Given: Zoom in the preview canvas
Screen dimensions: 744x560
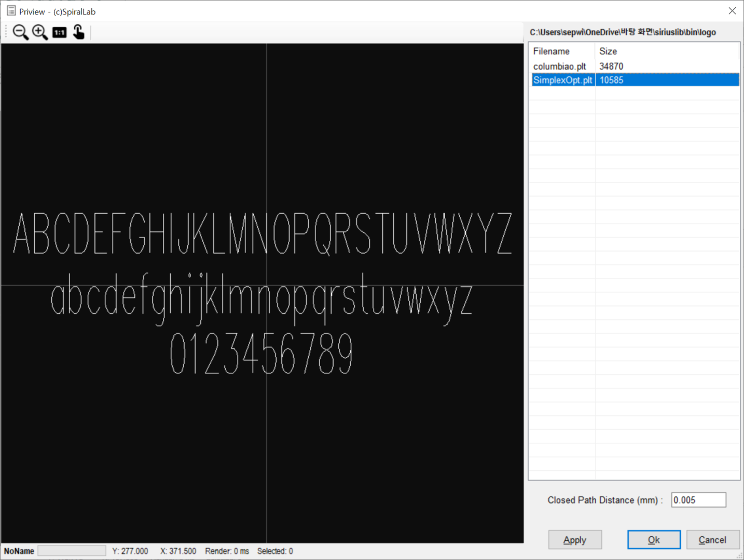Looking at the screenshot, I should point(40,32).
